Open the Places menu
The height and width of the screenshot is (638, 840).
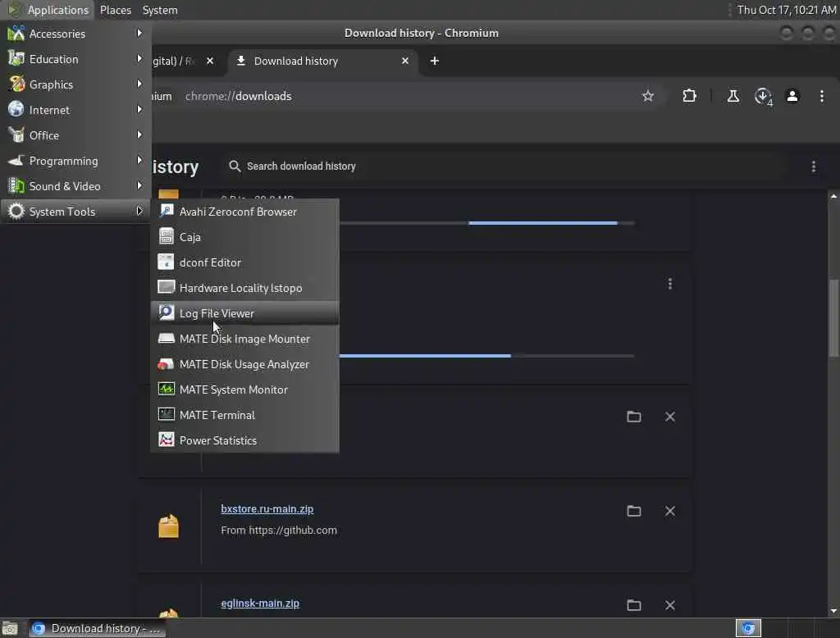tap(115, 10)
